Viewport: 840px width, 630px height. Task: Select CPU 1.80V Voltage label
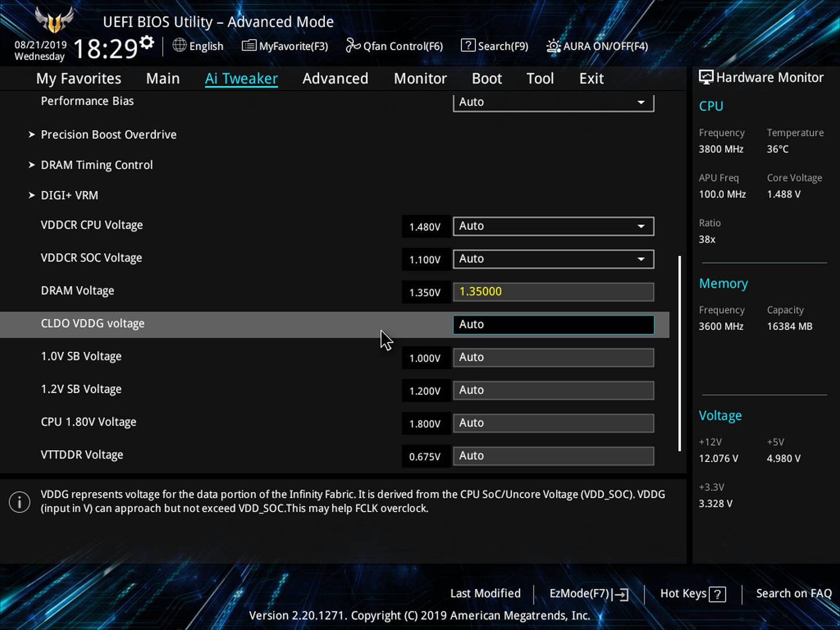click(89, 422)
